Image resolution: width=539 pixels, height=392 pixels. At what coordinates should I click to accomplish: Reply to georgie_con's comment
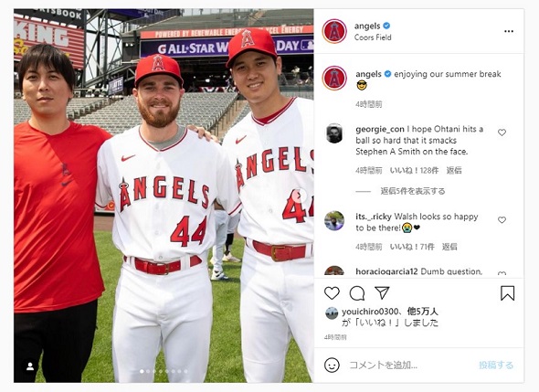coord(454,170)
